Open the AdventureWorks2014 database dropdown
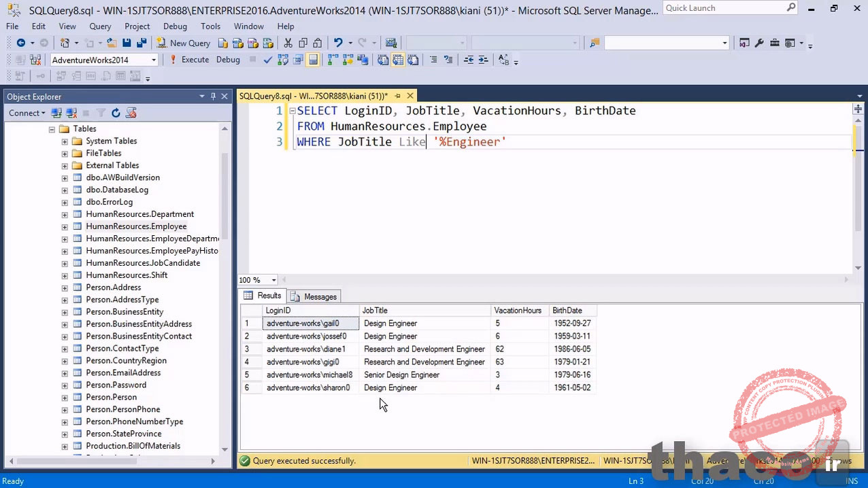 pyautogui.click(x=154, y=60)
